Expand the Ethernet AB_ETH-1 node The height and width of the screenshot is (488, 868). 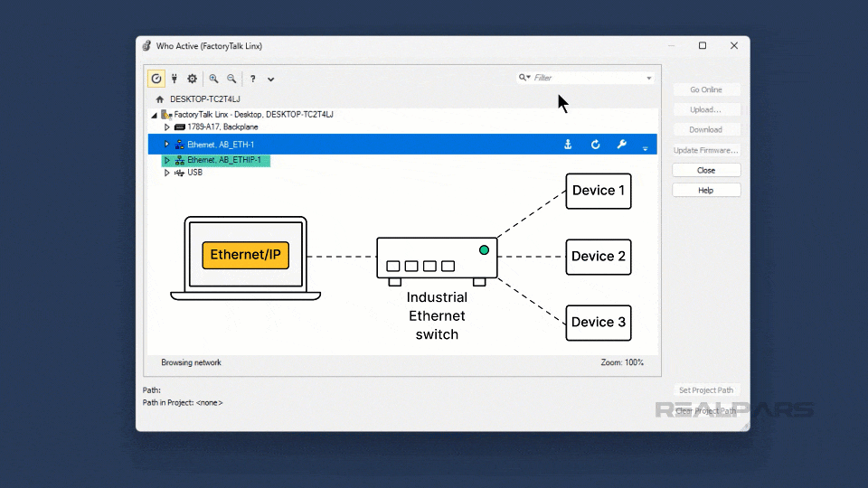(166, 145)
